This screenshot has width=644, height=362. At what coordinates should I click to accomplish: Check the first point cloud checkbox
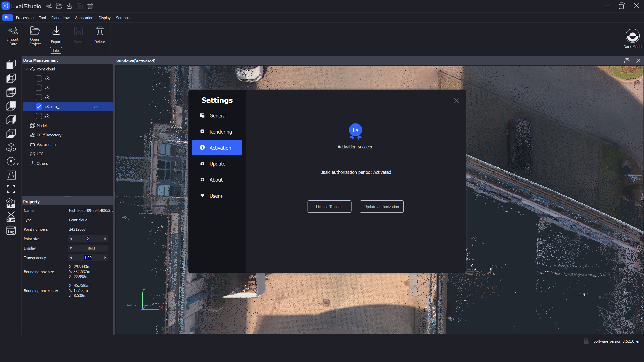39,78
